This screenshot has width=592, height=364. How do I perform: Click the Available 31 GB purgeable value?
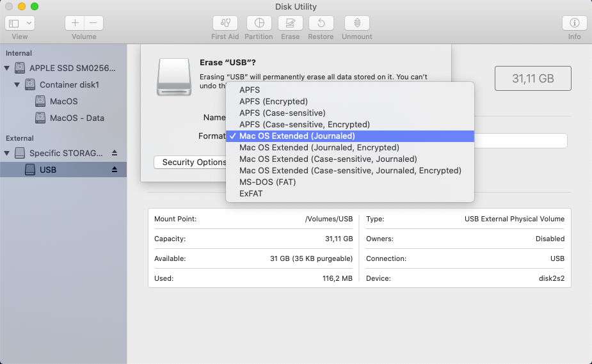point(311,258)
